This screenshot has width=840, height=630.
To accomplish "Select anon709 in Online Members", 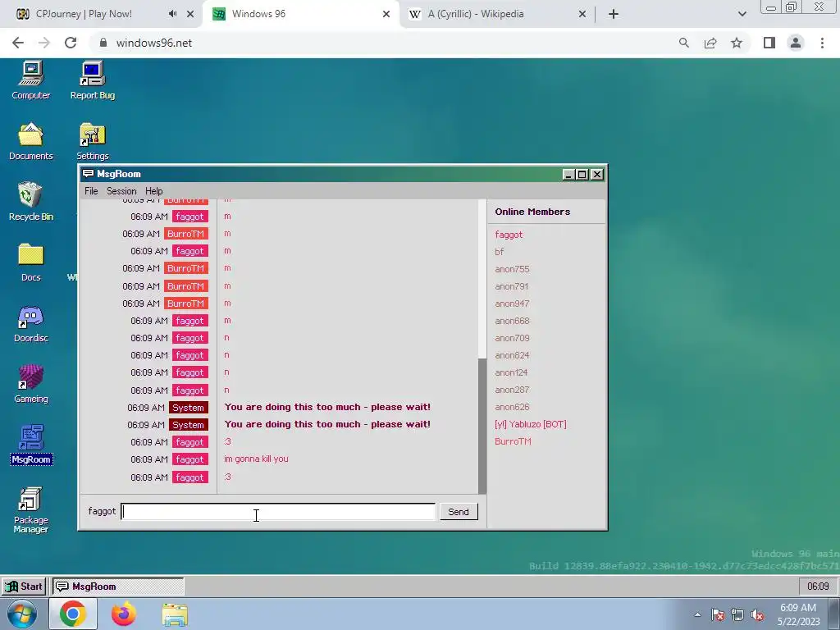I will pyautogui.click(x=512, y=338).
